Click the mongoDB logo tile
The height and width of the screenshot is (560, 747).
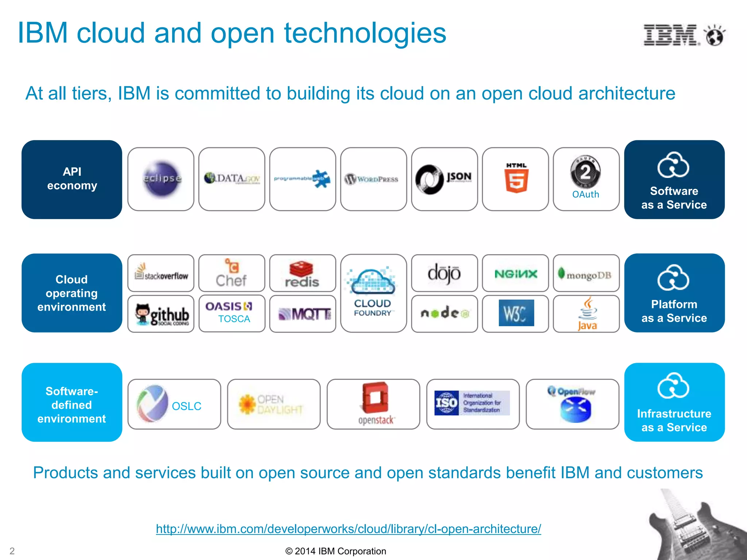point(586,273)
